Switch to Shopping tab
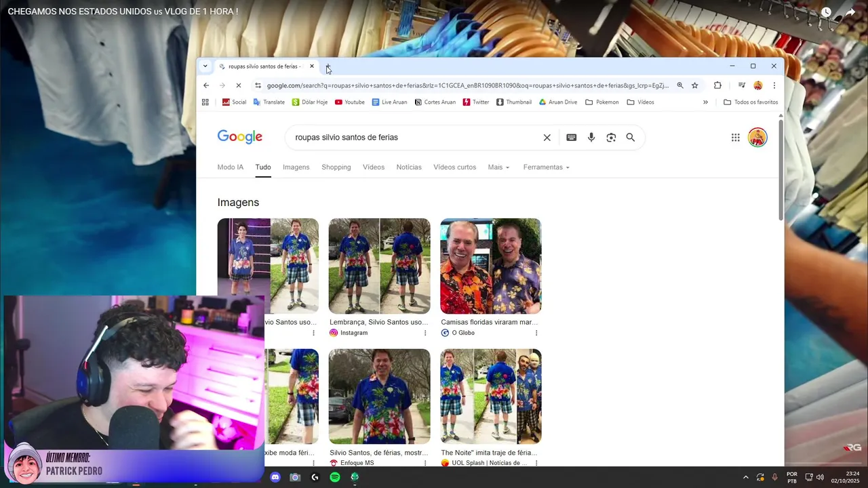868x488 pixels. (x=336, y=167)
